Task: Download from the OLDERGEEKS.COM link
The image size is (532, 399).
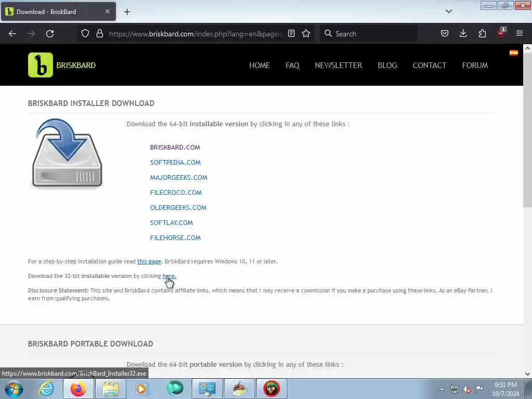Action: [x=178, y=208]
